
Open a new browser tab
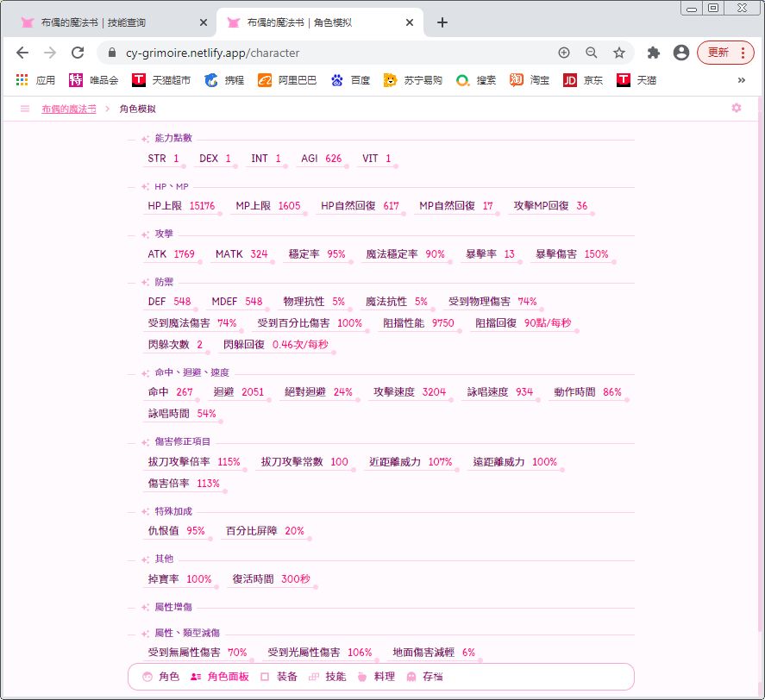442,22
